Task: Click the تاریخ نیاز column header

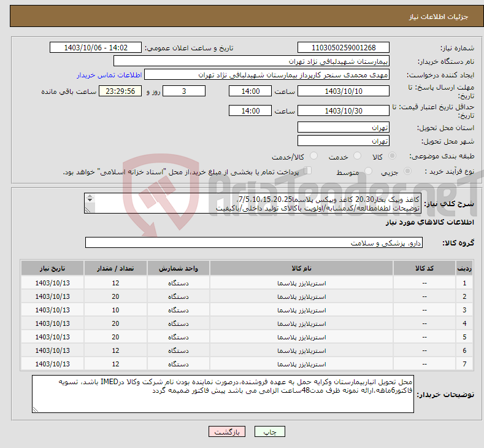Action: click(x=53, y=268)
